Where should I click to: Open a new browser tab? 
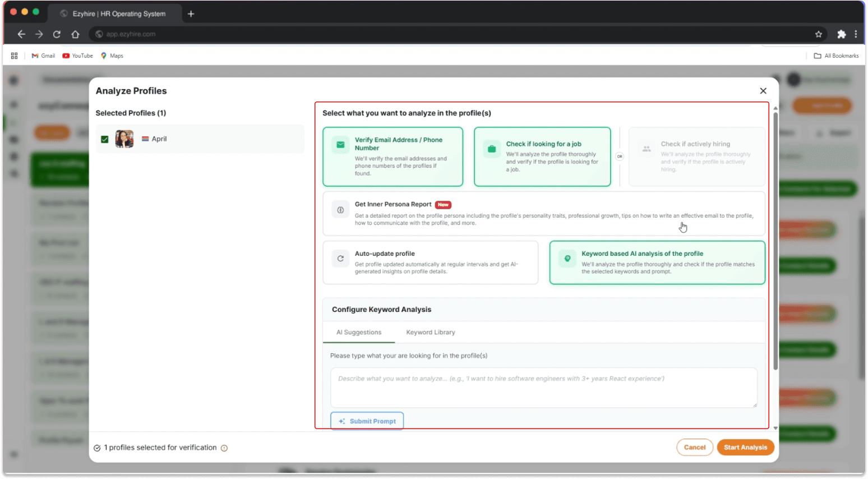pos(191,13)
